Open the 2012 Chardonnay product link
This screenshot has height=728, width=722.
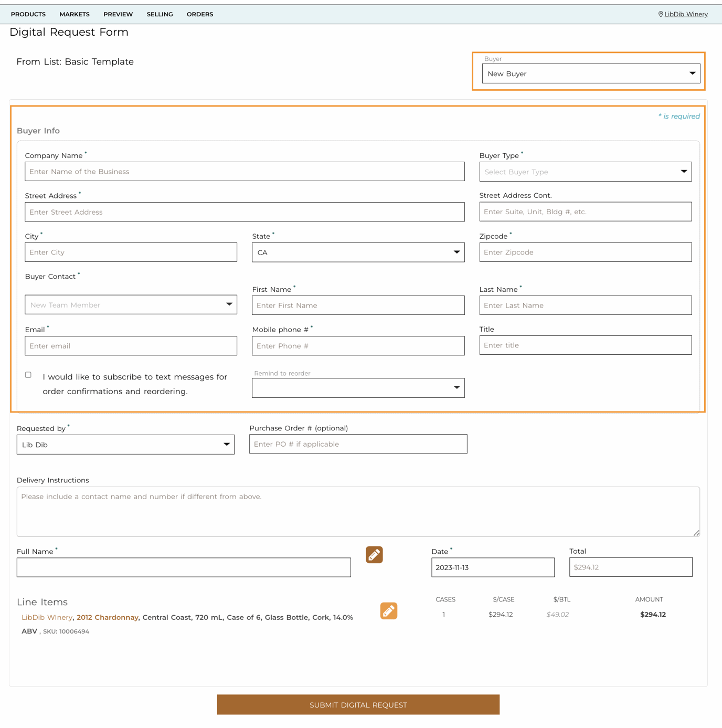click(x=107, y=617)
